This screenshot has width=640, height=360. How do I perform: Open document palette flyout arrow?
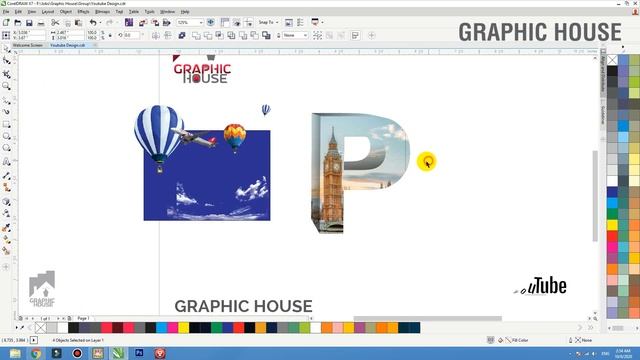[17, 327]
